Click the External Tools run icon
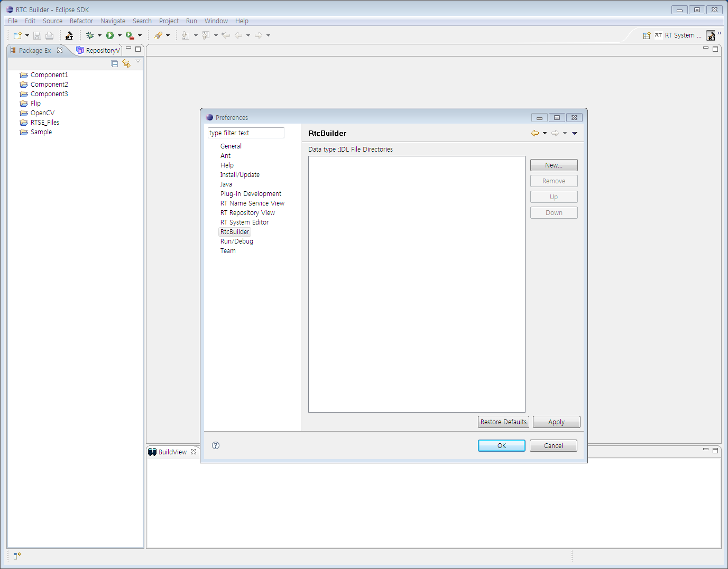Image resolution: width=728 pixels, height=569 pixels. point(130,35)
